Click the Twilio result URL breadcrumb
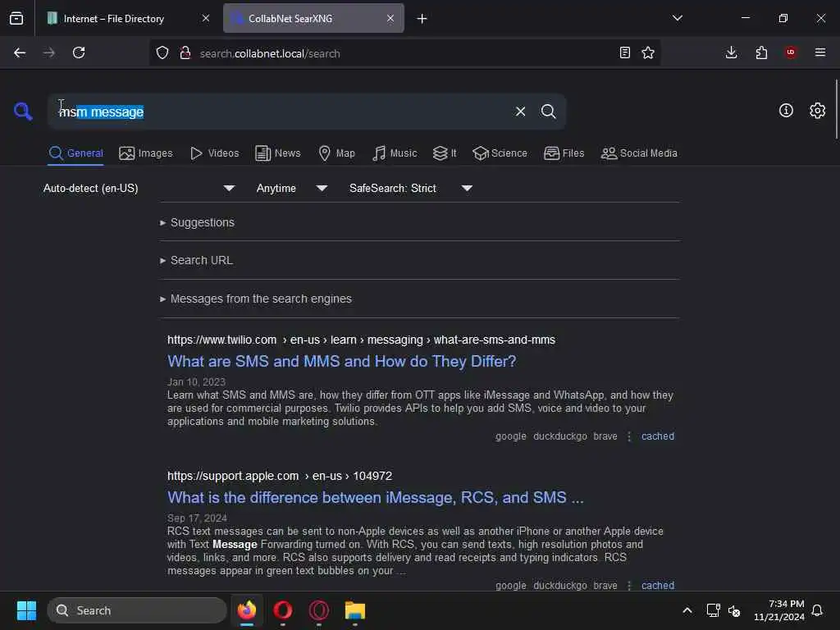The height and width of the screenshot is (630, 840). click(x=361, y=340)
